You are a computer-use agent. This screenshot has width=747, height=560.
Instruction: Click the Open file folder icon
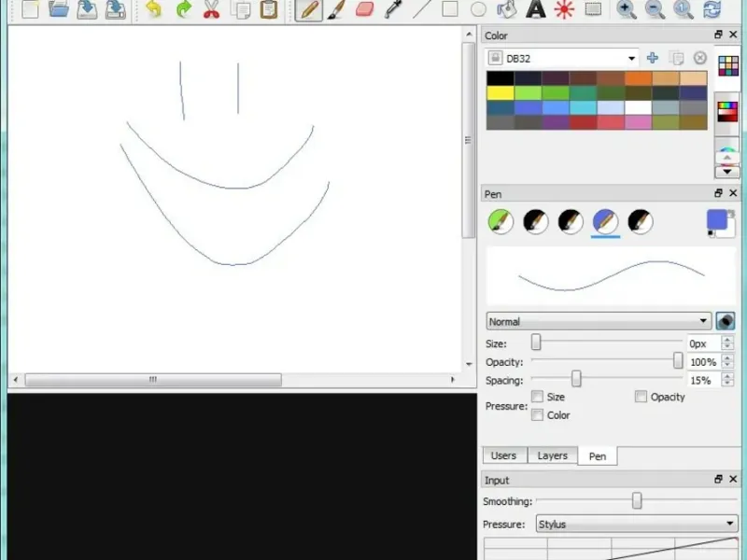click(x=59, y=9)
